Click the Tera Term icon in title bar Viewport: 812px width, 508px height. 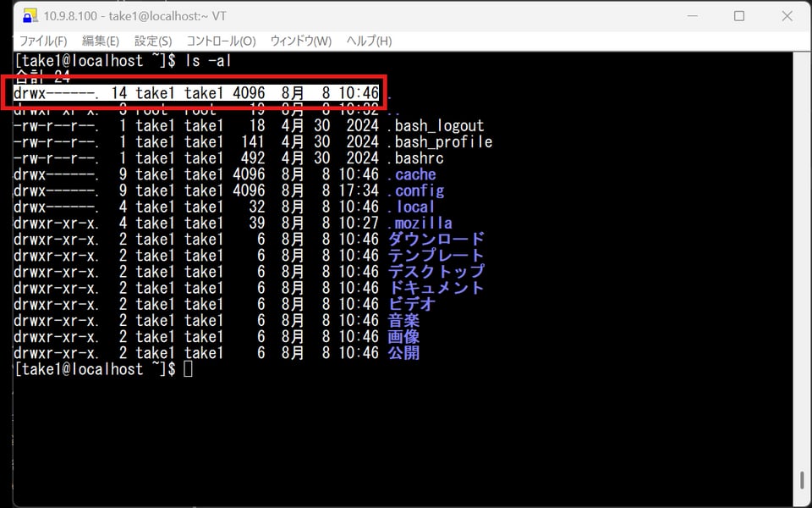(x=30, y=16)
